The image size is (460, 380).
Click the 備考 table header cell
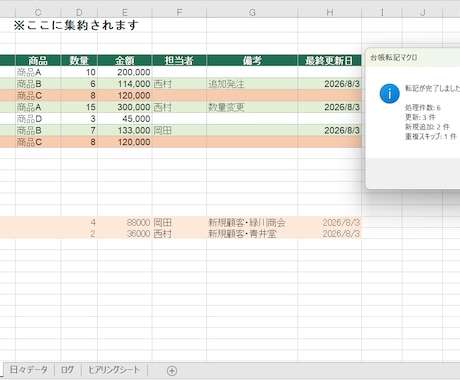(252, 60)
